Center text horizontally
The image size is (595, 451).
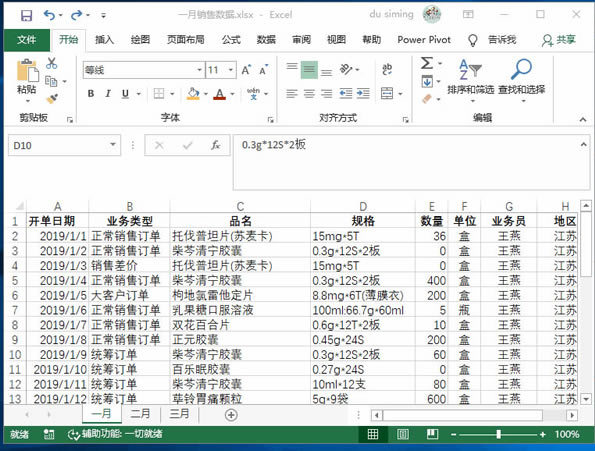tap(309, 93)
